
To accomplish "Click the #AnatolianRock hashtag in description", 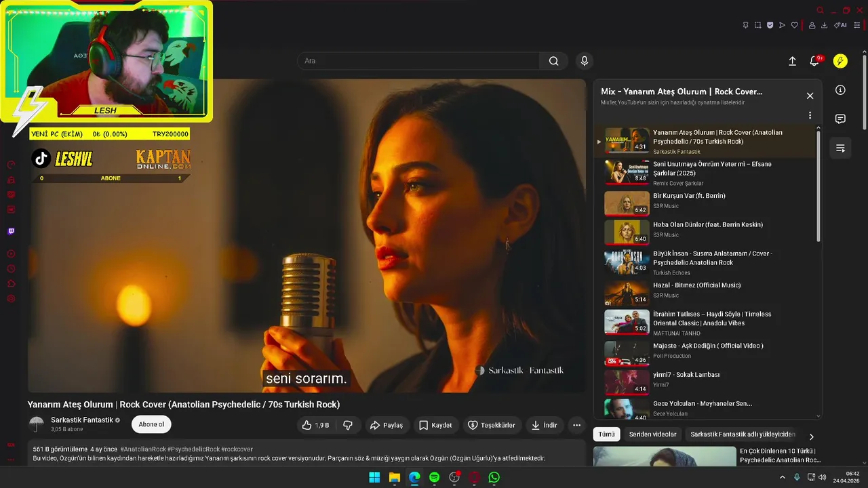I will pos(142,449).
